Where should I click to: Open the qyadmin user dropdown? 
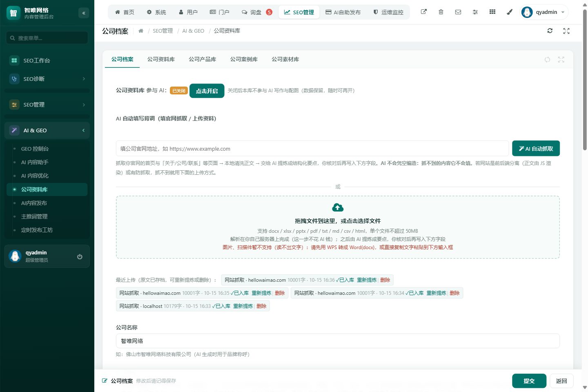click(x=544, y=12)
